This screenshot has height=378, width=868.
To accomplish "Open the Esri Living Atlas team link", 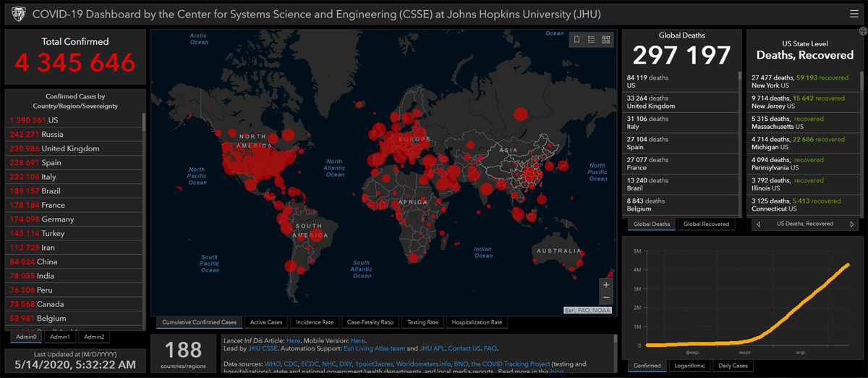I will pyautogui.click(x=374, y=348).
